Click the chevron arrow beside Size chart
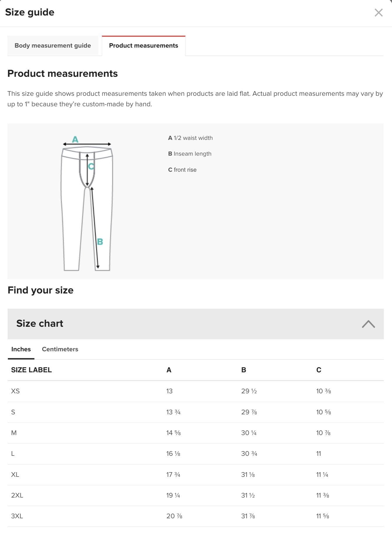392x544 pixels. click(x=369, y=324)
